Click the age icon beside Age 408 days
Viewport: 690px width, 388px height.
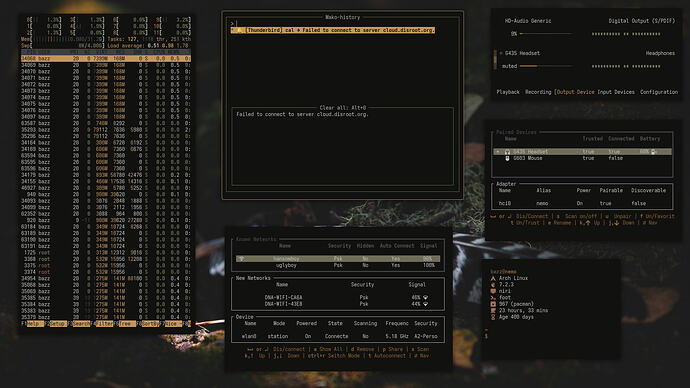pos(493,317)
